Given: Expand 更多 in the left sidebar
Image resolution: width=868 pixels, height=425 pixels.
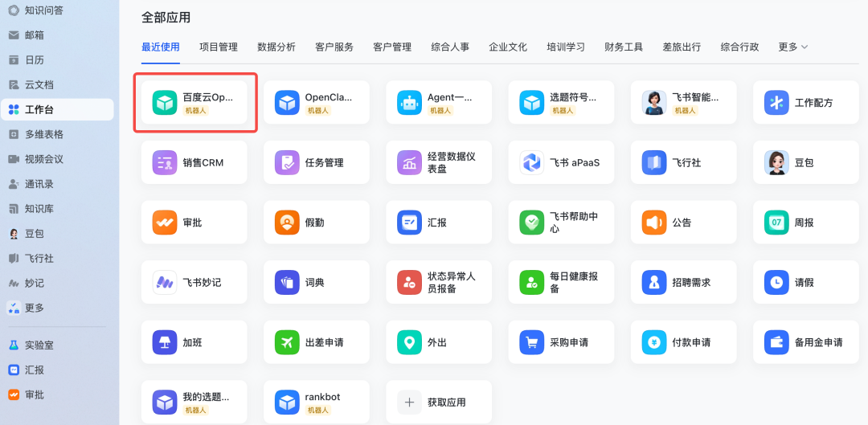Looking at the screenshot, I should pyautogui.click(x=34, y=308).
